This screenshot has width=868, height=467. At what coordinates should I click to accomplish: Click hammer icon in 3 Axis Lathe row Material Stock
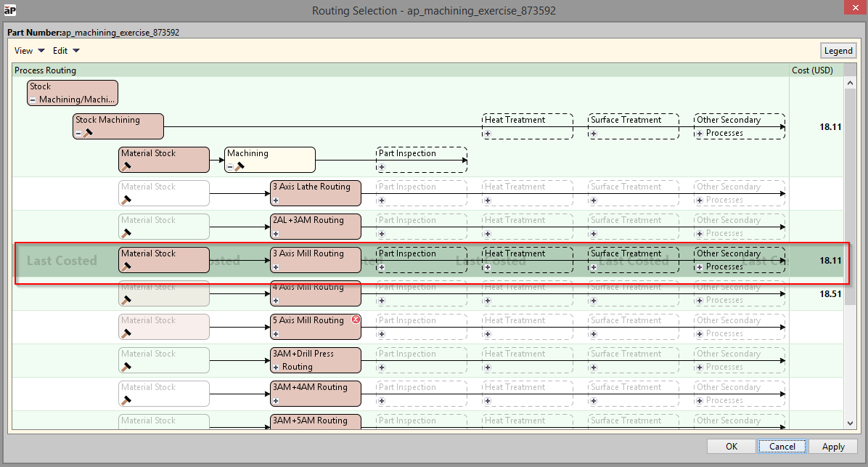(x=127, y=200)
